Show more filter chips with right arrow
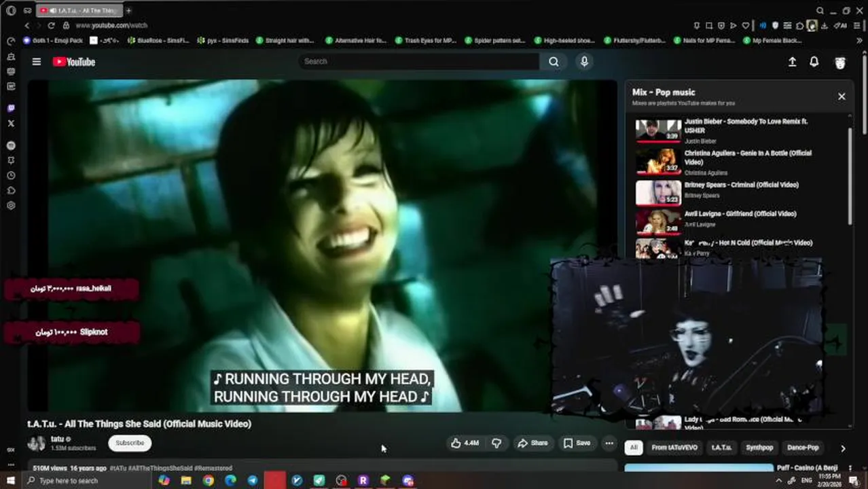This screenshot has height=489, width=868. (843, 448)
